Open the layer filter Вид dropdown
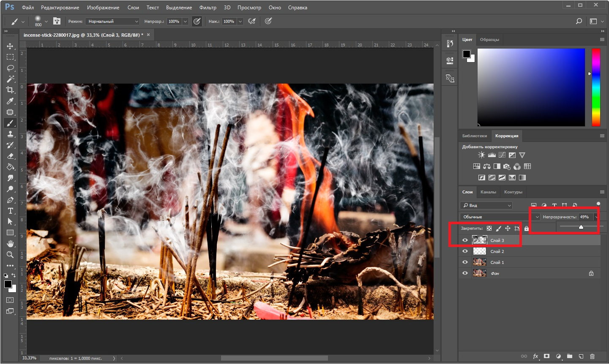This screenshot has height=364, width=609. coord(486,205)
